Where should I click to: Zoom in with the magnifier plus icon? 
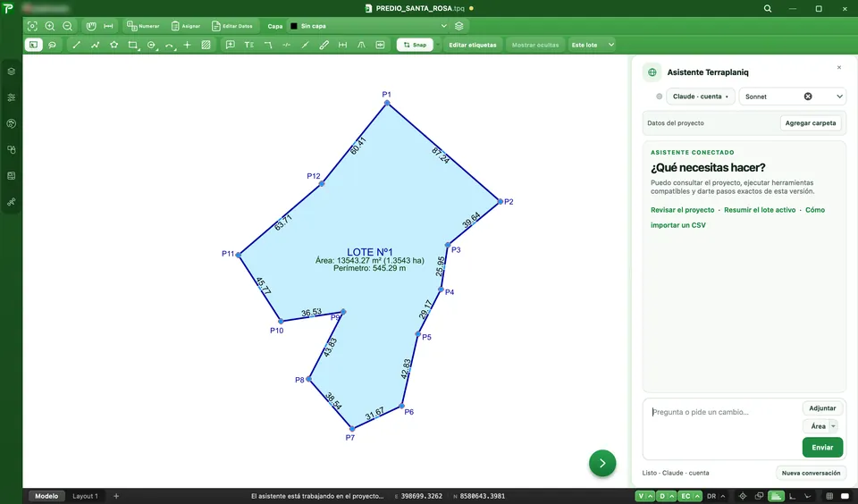(50, 26)
